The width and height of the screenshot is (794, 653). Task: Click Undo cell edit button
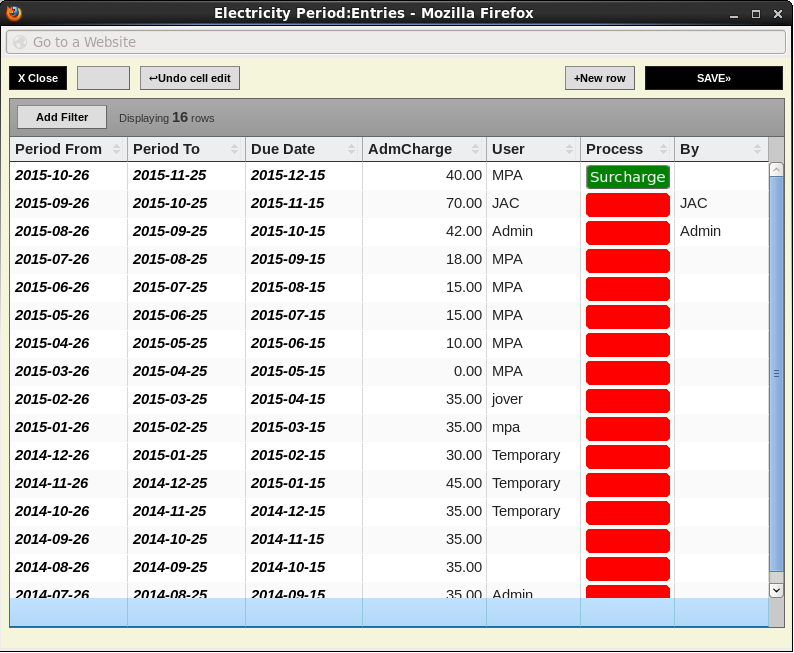(190, 78)
